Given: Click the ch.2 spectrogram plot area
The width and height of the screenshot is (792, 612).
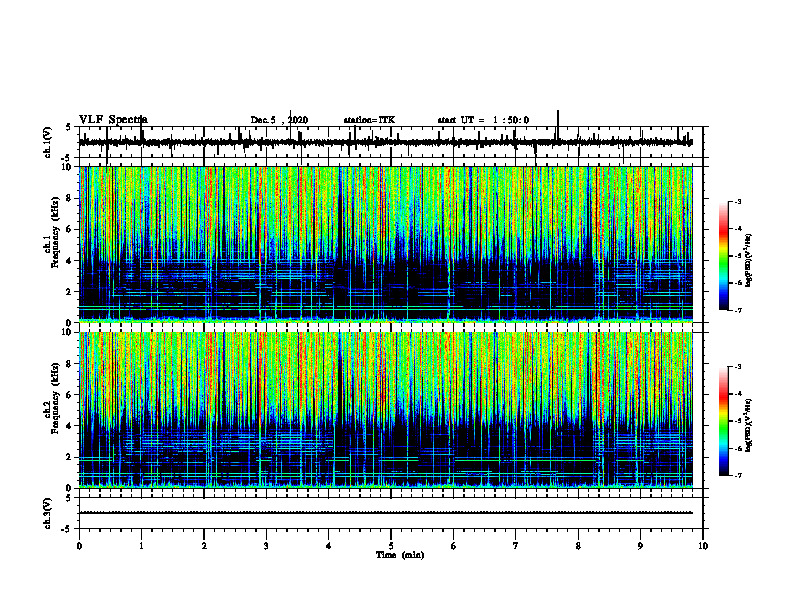Looking at the screenshot, I should click(x=386, y=410).
